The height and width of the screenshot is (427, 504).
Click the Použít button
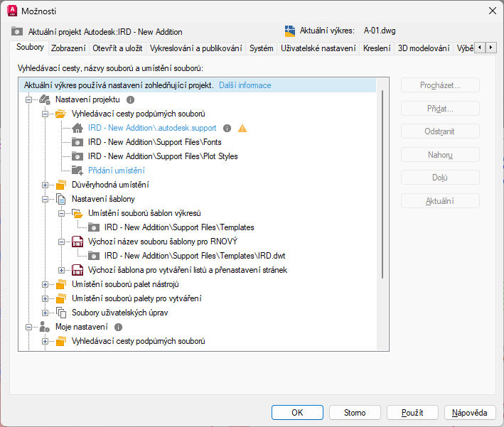pos(412,413)
